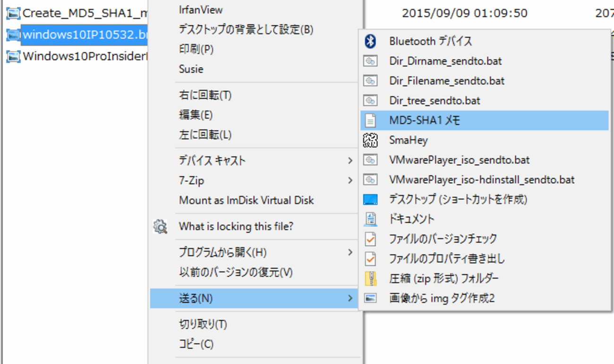Click the Bluetooth device icon in Send To submenu
Image resolution: width=614 pixels, height=364 pixels.
click(x=371, y=42)
